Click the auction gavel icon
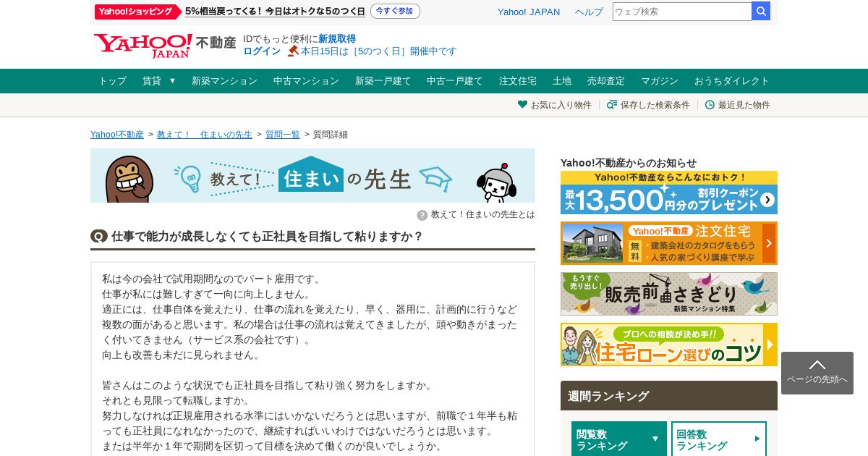This screenshot has height=456, width=868. tap(293, 51)
